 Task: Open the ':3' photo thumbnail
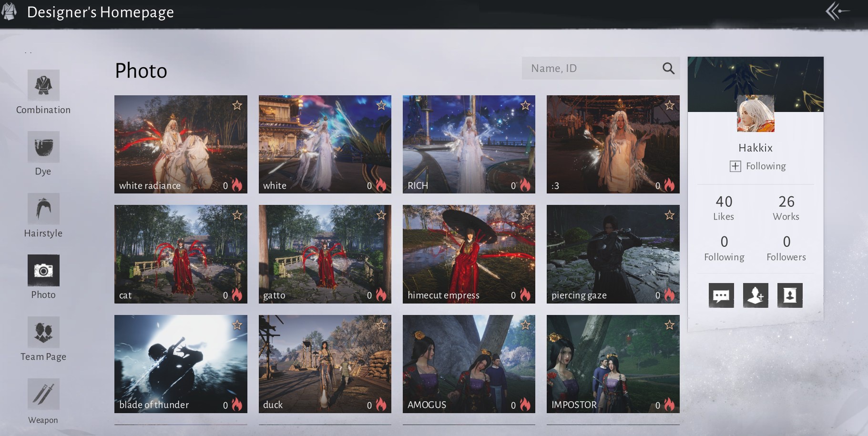tap(613, 144)
